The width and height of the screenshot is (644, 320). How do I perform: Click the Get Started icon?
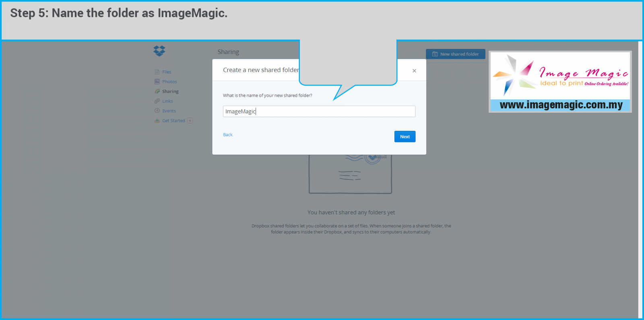[157, 121]
